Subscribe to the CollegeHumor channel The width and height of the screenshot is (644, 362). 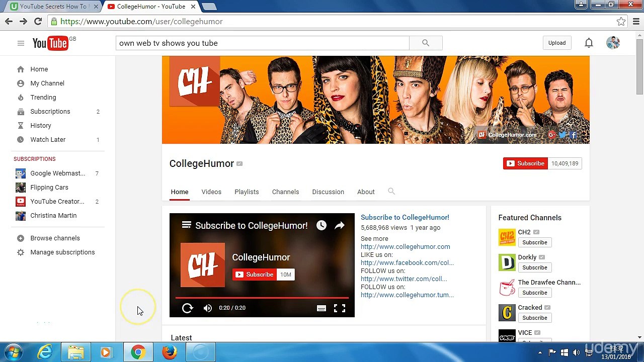(525, 163)
